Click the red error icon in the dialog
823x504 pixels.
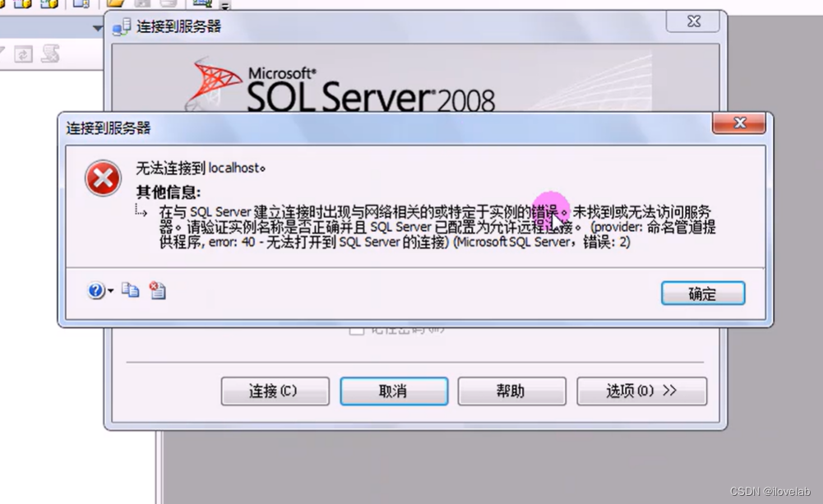coord(103,178)
